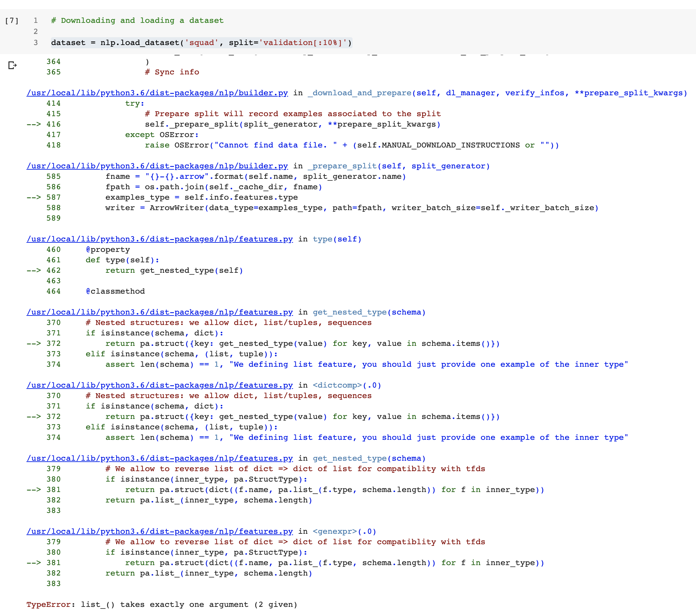This screenshot has width=696, height=616.
Task: Click the [7] cell execution indicator
Action: pos(12,21)
